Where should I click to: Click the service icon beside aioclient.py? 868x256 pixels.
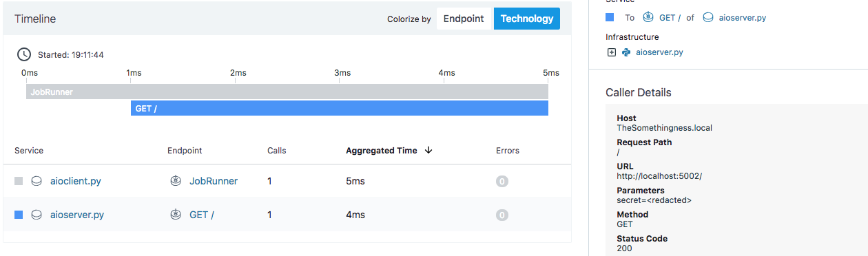click(37, 181)
